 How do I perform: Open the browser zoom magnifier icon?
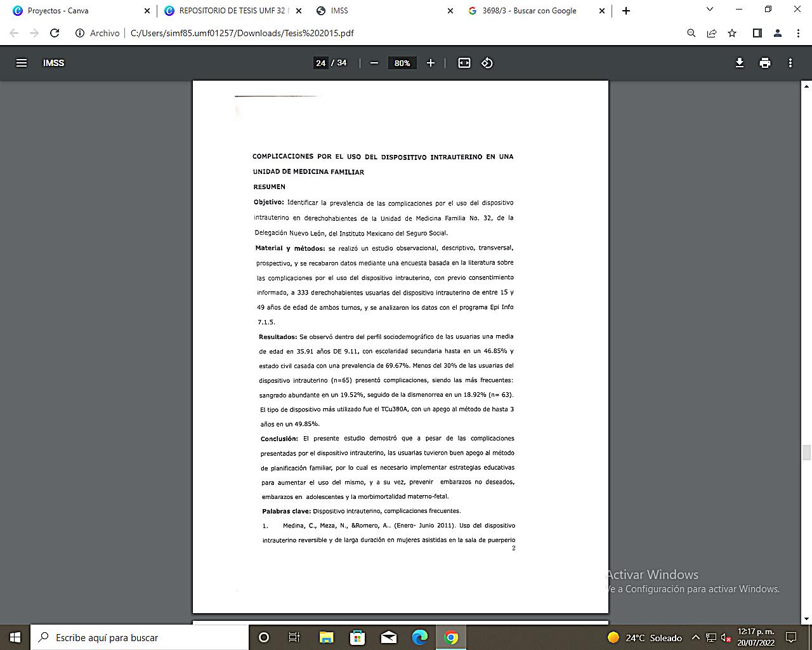[691, 33]
